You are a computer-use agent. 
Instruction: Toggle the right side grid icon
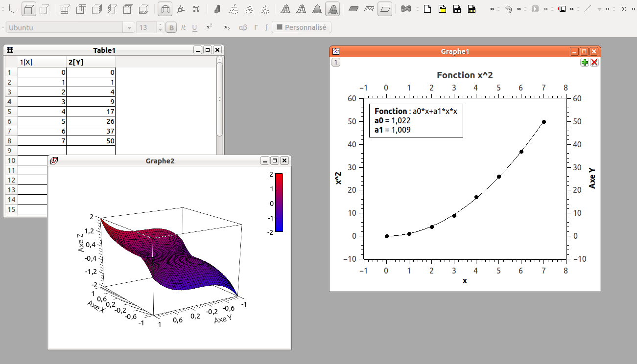click(97, 9)
